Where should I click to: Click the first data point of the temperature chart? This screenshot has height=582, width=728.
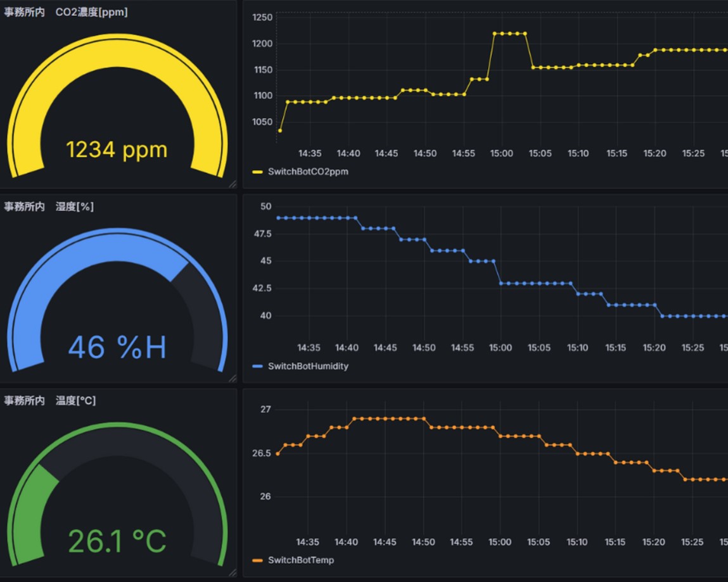point(278,453)
